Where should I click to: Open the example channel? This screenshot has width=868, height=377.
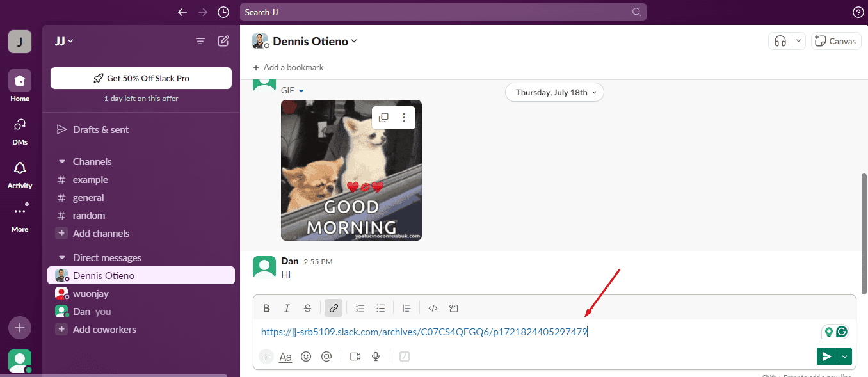[x=90, y=180]
